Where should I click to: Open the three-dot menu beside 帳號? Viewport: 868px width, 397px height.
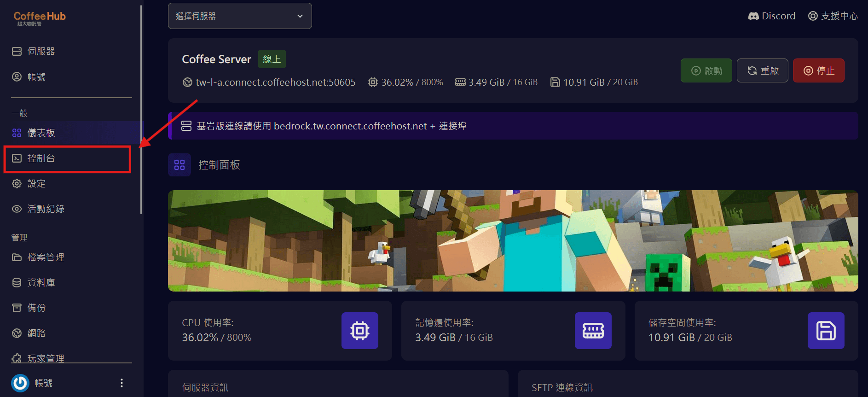(122, 383)
